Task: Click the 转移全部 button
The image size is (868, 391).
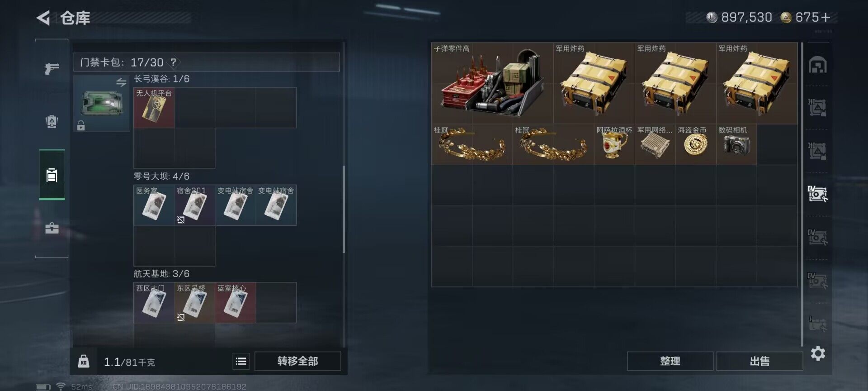Action: point(297,361)
